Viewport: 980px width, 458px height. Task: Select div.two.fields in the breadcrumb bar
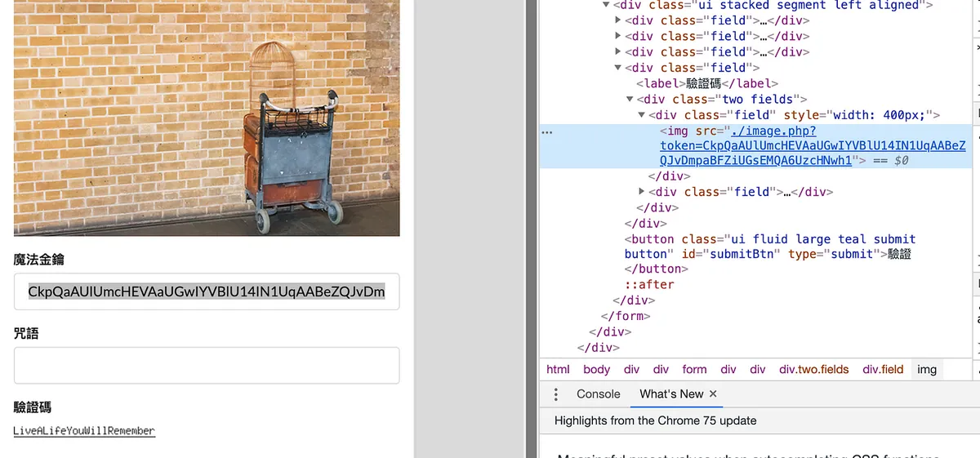pos(813,370)
